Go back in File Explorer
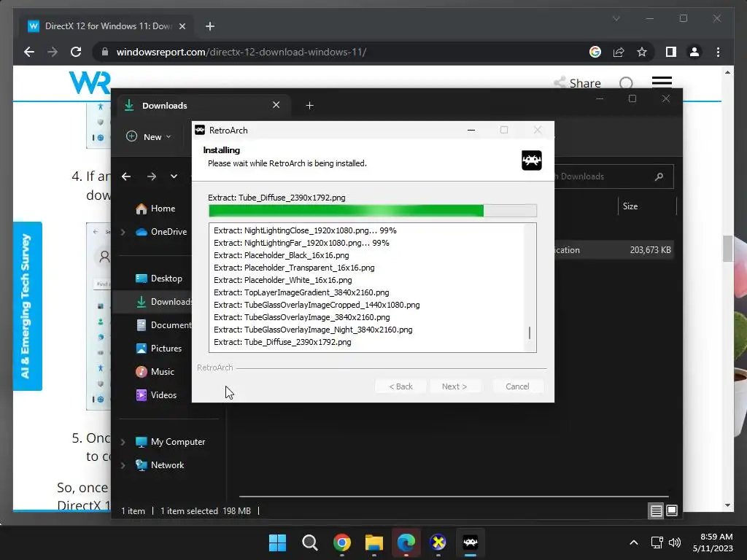The height and width of the screenshot is (560, 747). click(x=126, y=176)
